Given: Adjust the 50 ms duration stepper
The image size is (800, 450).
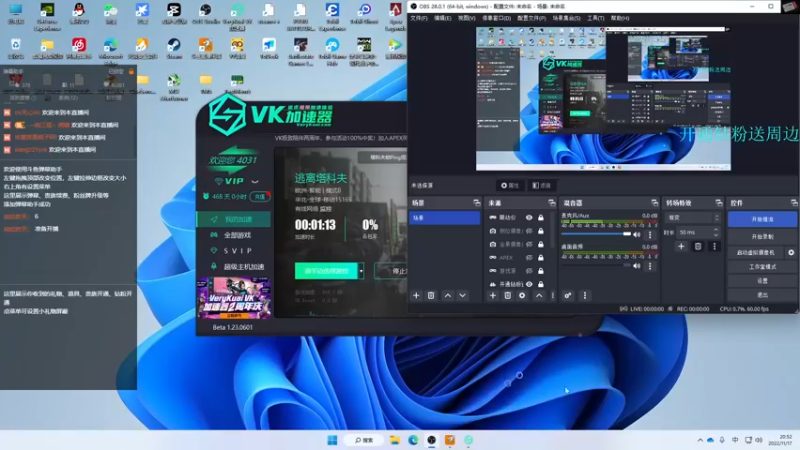Looking at the screenshot, I should coord(716,232).
